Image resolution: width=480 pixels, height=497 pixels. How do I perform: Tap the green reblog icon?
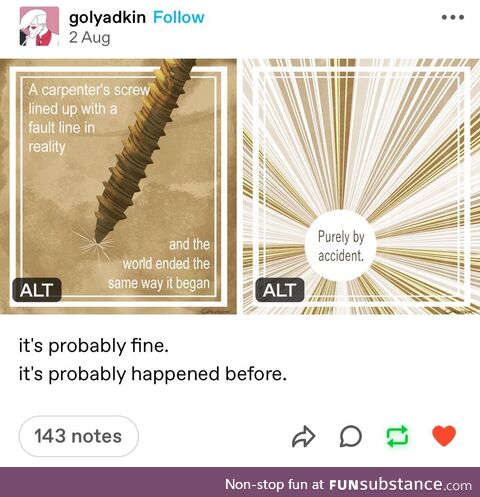(x=397, y=436)
